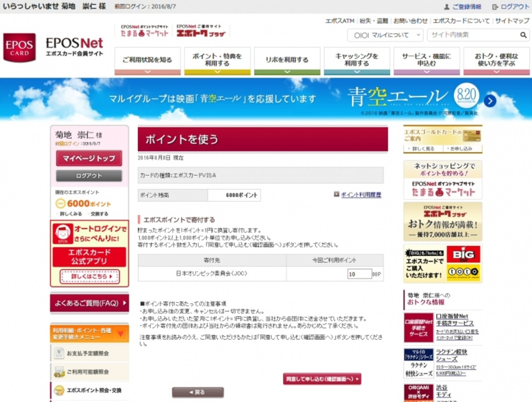The width and height of the screenshot is (532, 402).
Task: Click 詳しくみる under points balance
Action: coord(71,214)
